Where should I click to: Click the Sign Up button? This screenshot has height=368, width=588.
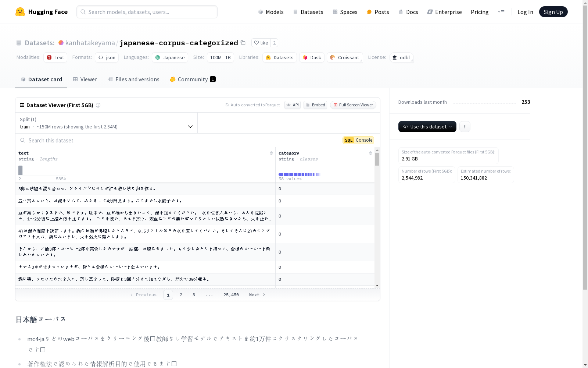click(553, 12)
